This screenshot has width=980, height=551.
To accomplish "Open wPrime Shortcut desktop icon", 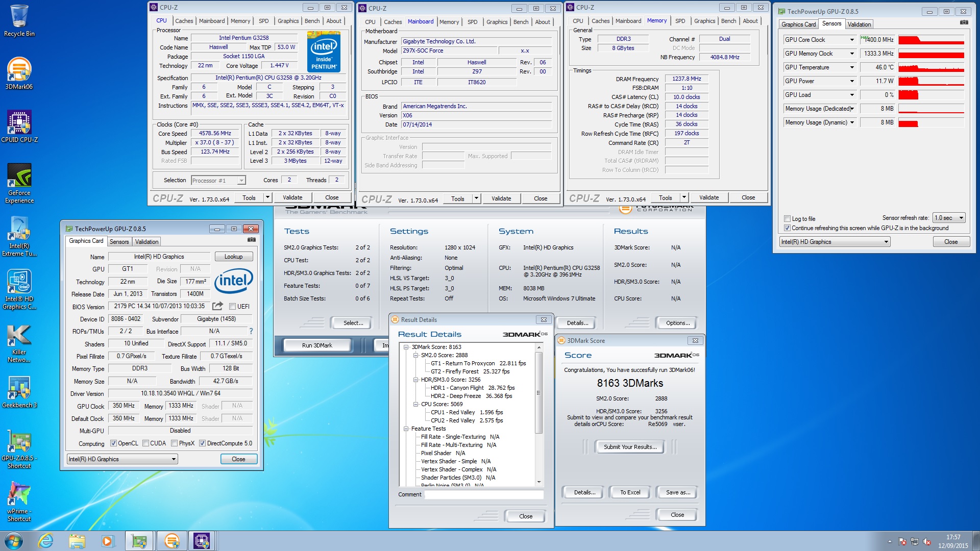I will tap(19, 502).
